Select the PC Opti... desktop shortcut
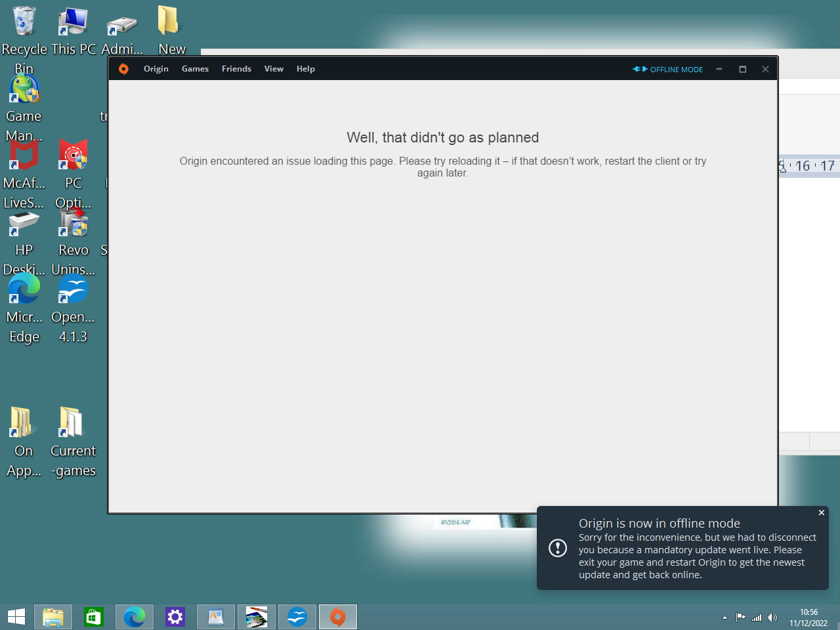Screen dimensions: 840x630 (x=73, y=175)
